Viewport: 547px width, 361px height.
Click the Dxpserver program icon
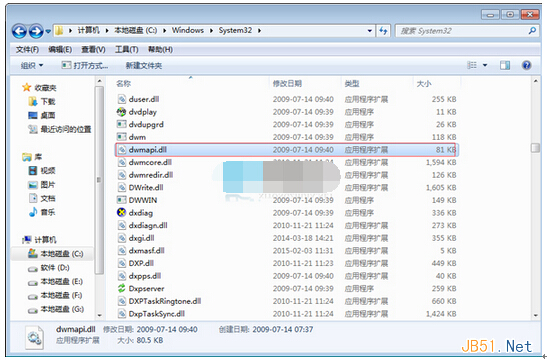[121, 288]
